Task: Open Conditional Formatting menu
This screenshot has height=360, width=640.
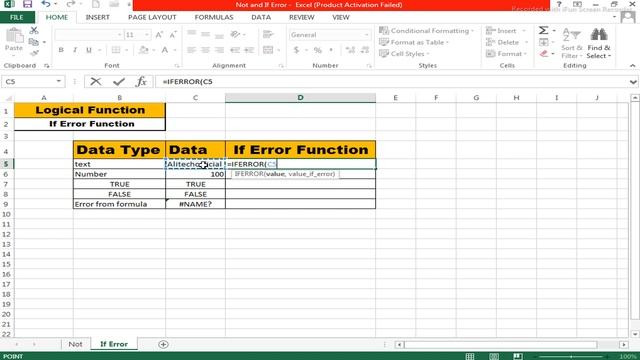Action: tap(427, 31)
